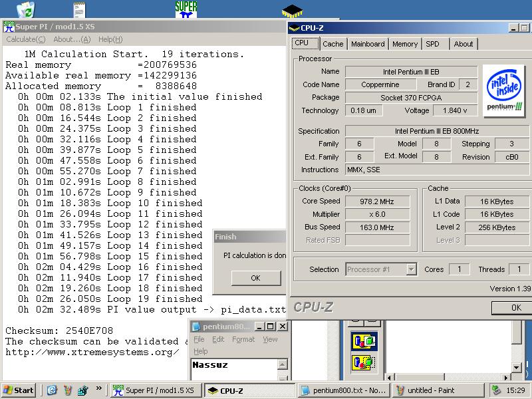Click Notepad's scroll up arrow
The width and height of the screenshot is (532, 399).
(x=282, y=364)
